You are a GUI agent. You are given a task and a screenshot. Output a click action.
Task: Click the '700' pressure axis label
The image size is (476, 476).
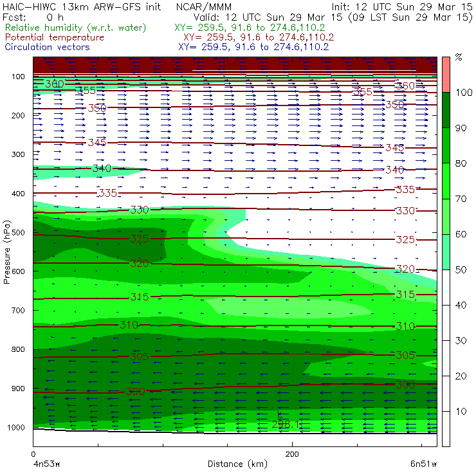(18, 310)
